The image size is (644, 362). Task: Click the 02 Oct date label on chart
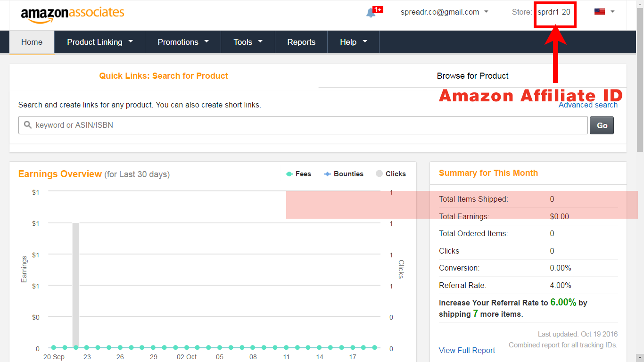point(187,357)
